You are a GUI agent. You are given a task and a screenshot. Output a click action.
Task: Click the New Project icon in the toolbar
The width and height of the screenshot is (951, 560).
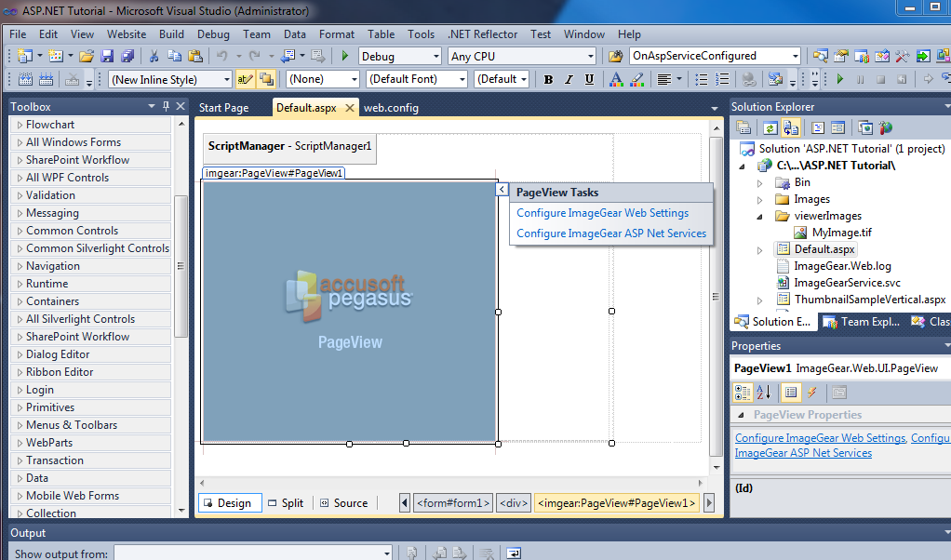tap(25, 57)
